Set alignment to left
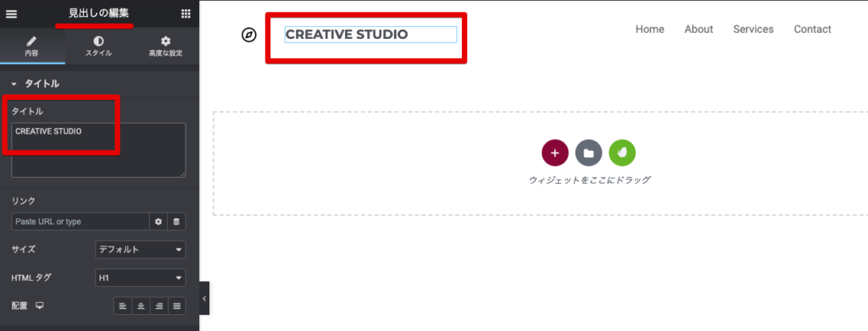Image resolution: width=868 pixels, height=331 pixels. click(123, 306)
